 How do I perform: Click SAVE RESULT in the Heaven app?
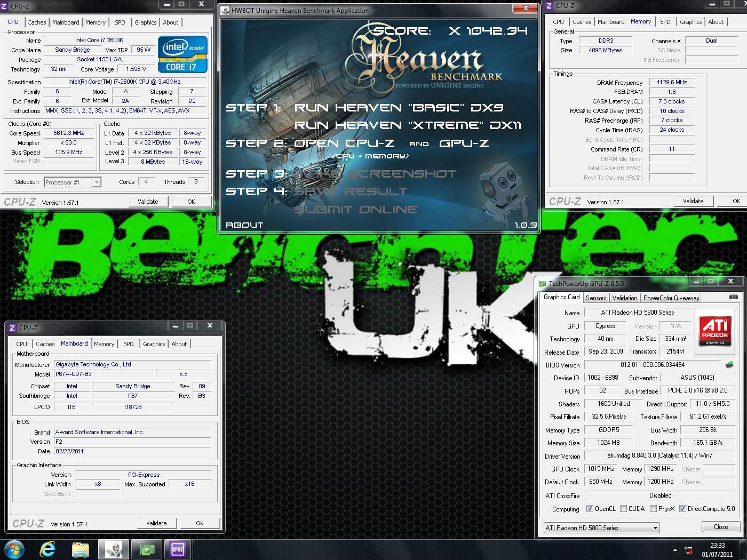(x=351, y=191)
